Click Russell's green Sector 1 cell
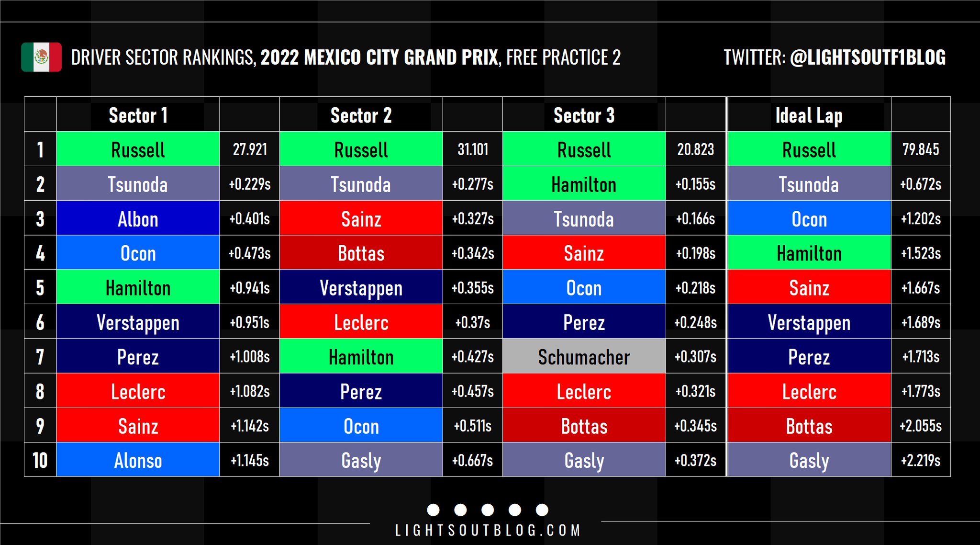Image resolution: width=980 pixels, height=545 pixels. pos(138,149)
